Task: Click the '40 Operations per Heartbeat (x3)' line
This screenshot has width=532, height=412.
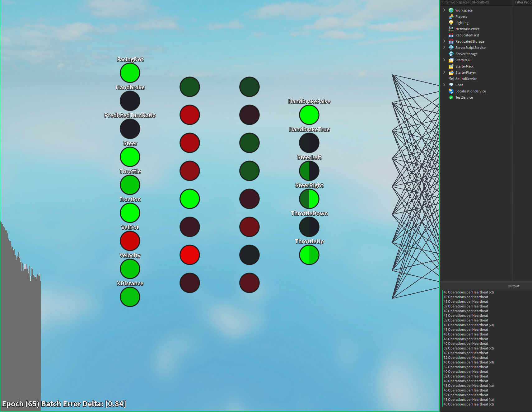Action: point(469,325)
